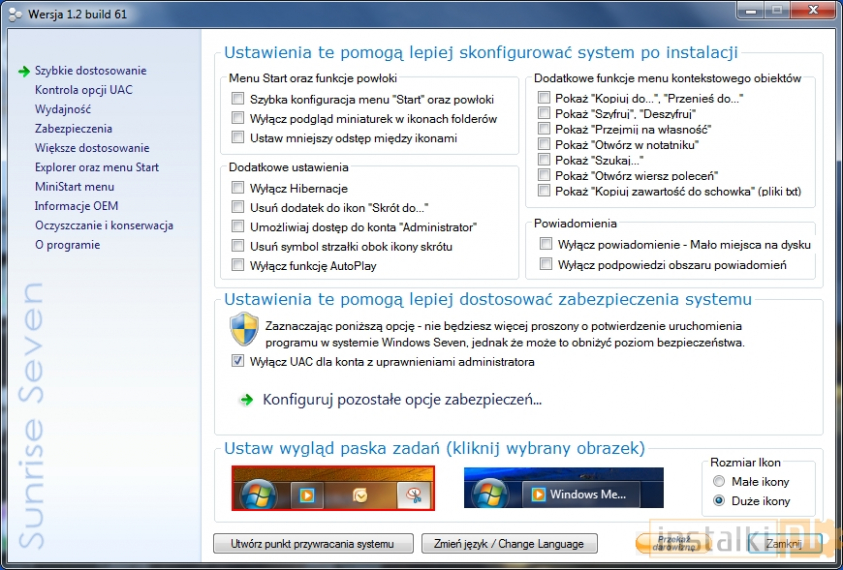Enable Pokaż Kopiuj do, Przenieś do
Screen dimensions: 843x570
click(x=544, y=98)
